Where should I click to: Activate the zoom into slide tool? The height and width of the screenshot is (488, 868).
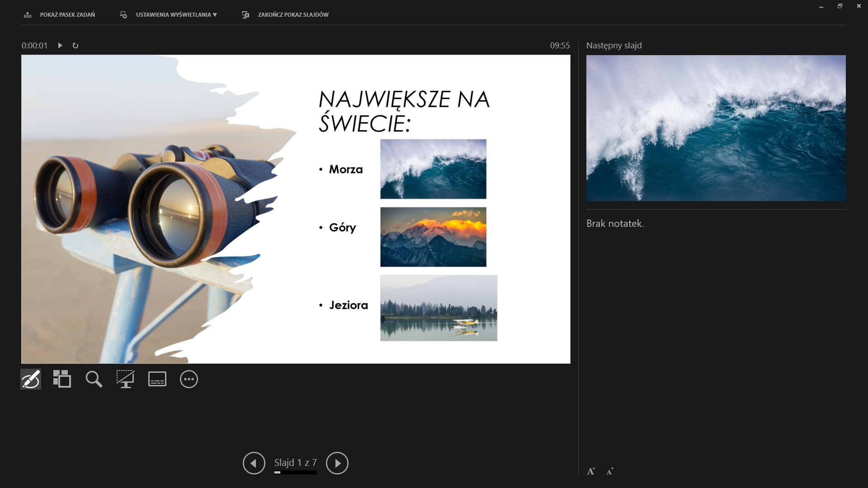pos(93,379)
